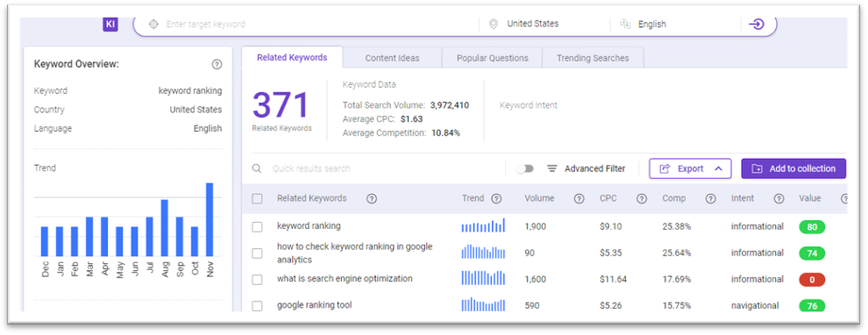The image size is (868, 335).
Task: Open help icon beside Related Keywords column
Action: point(372,199)
